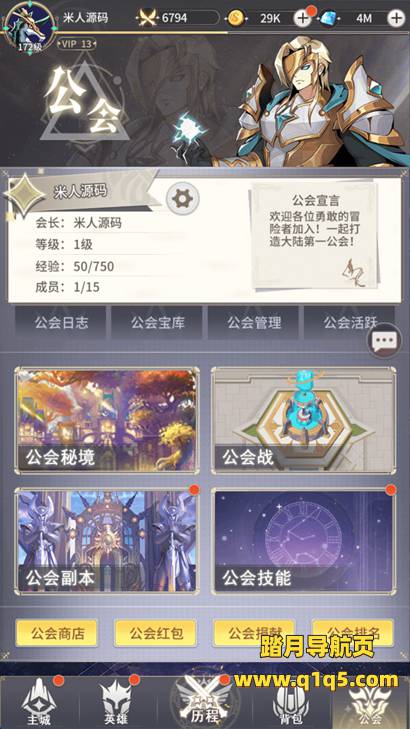This screenshot has width=410, height=729.
Task: Open 英雄 heroes in bottom navigation
Action: tap(117, 703)
